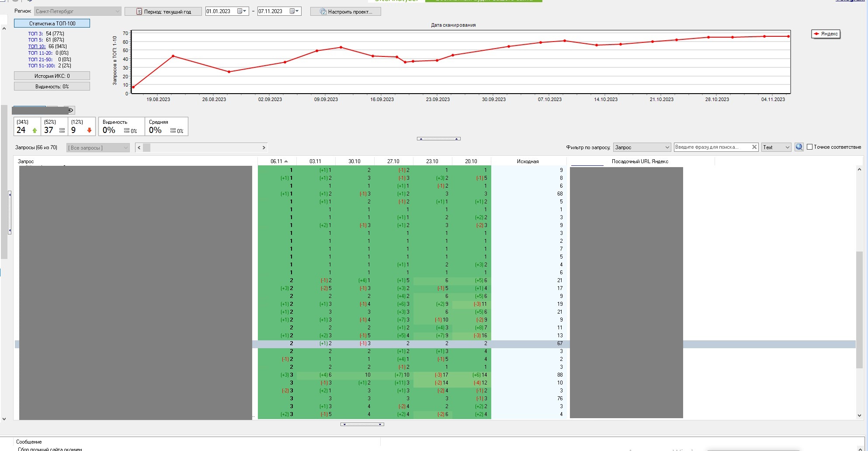Click the unchanged positions equals icon beside 37
This screenshot has width=868, height=451.
tap(62, 130)
